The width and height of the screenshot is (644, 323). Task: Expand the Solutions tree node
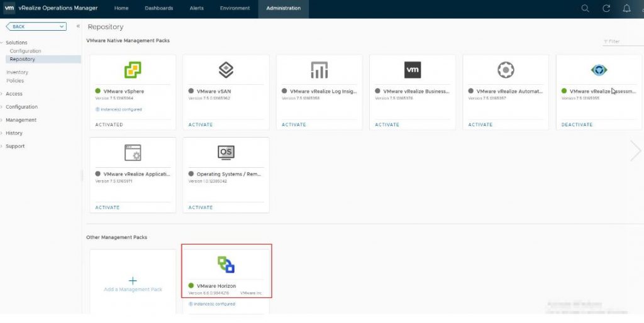click(2, 43)
